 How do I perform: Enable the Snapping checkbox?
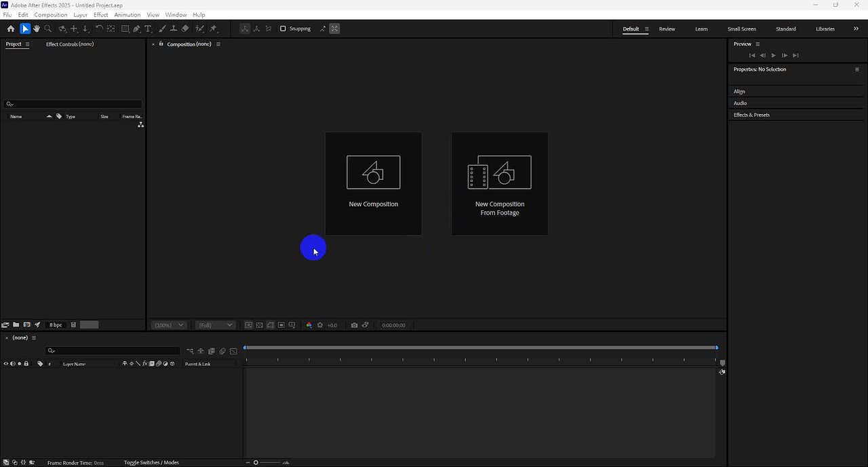(x=283, y=29)
